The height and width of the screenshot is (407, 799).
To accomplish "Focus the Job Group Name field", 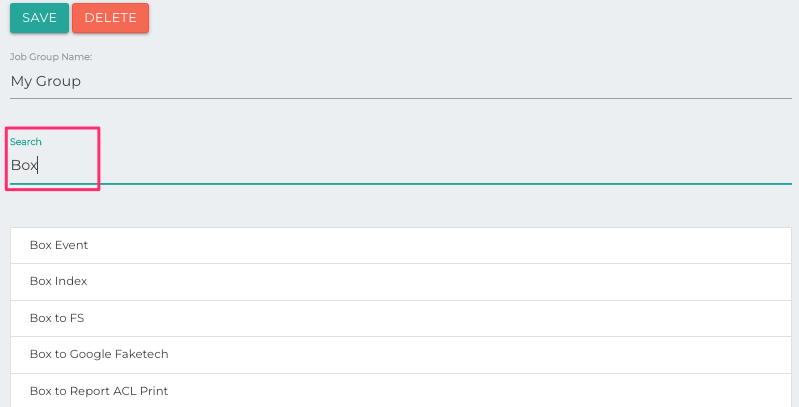I will pos(400,81).
